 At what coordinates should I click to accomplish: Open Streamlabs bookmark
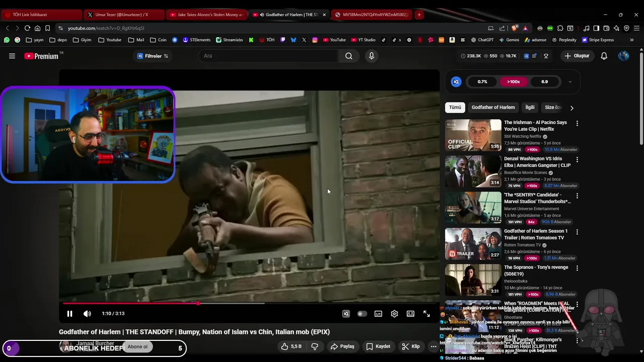pos(229,40)
